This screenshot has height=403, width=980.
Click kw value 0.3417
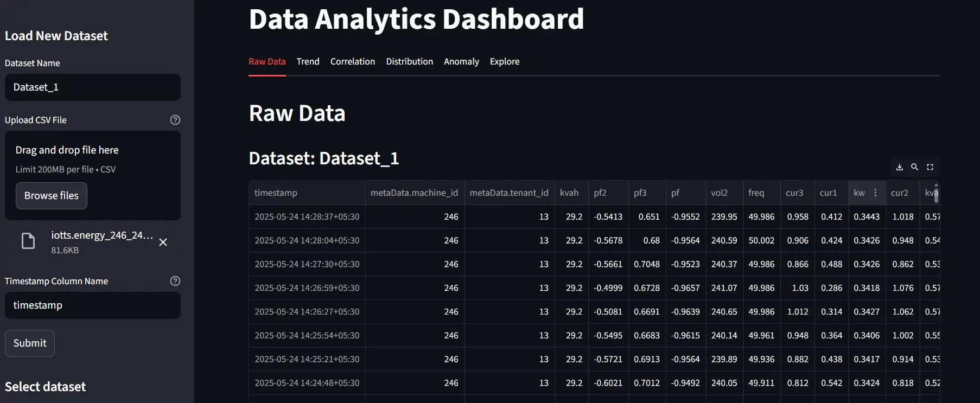pos(867,359)
